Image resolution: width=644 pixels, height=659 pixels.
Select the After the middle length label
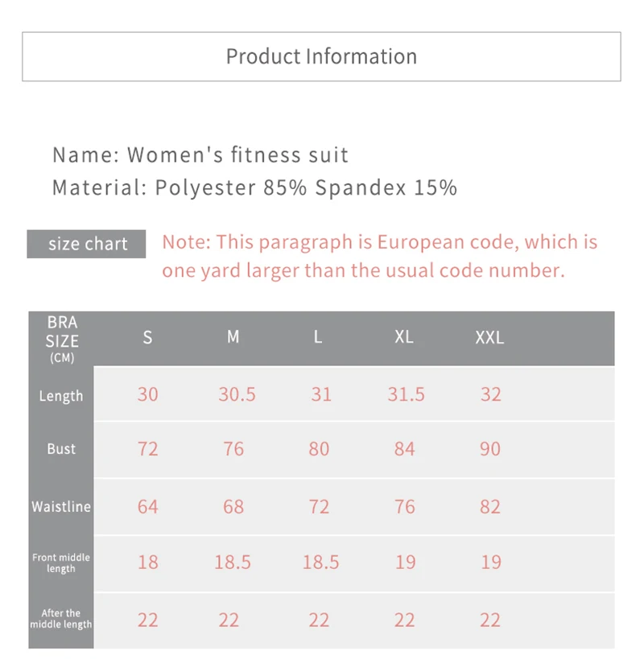click(61, 619)
